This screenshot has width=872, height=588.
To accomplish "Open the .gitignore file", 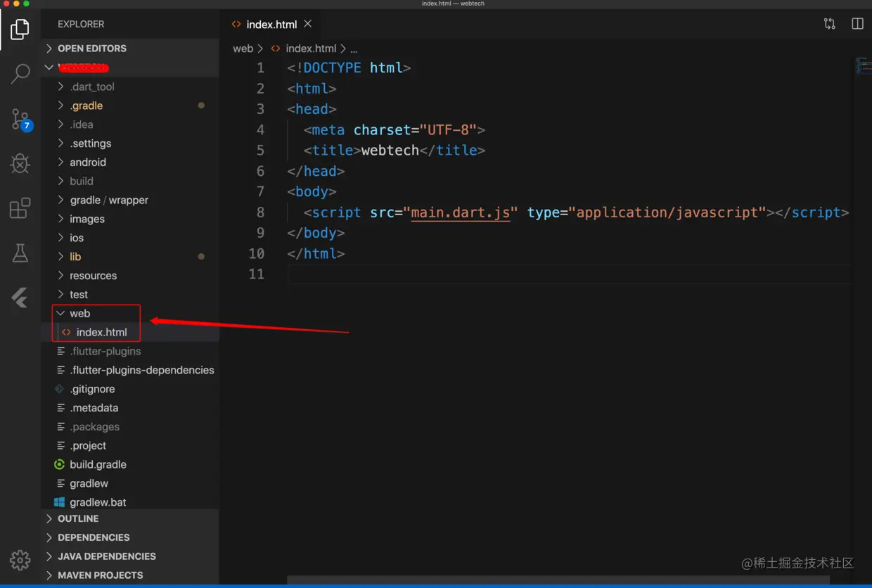I will (130, 390).
